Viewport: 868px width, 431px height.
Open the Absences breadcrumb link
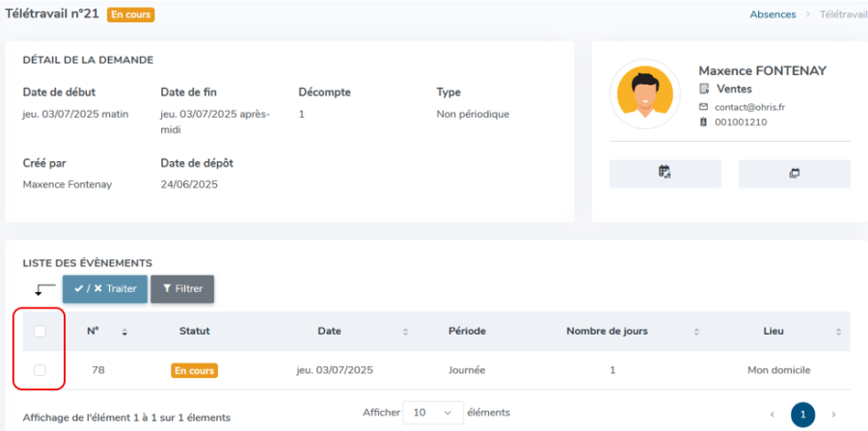coord(773,14)
